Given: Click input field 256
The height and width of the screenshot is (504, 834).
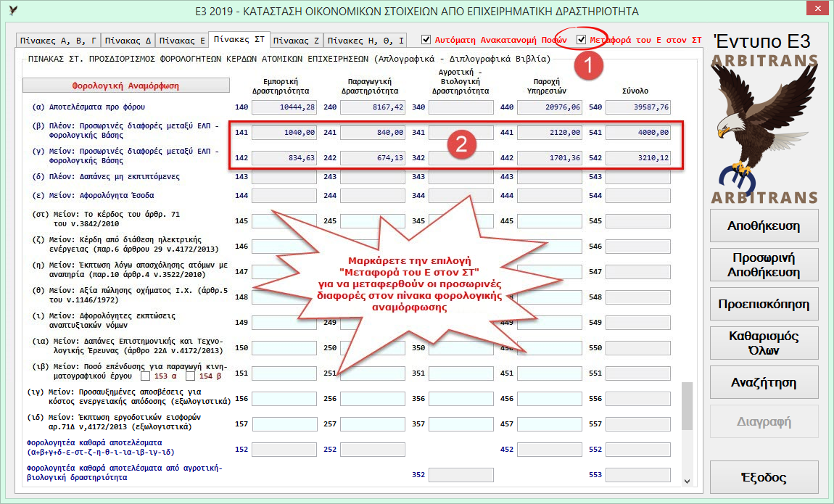Looking at the screenshot, I should 373,399.
